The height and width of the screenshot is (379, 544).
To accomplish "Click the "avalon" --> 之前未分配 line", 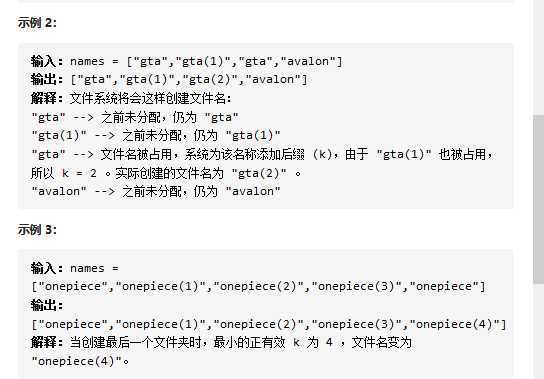I will coord(156,192).
